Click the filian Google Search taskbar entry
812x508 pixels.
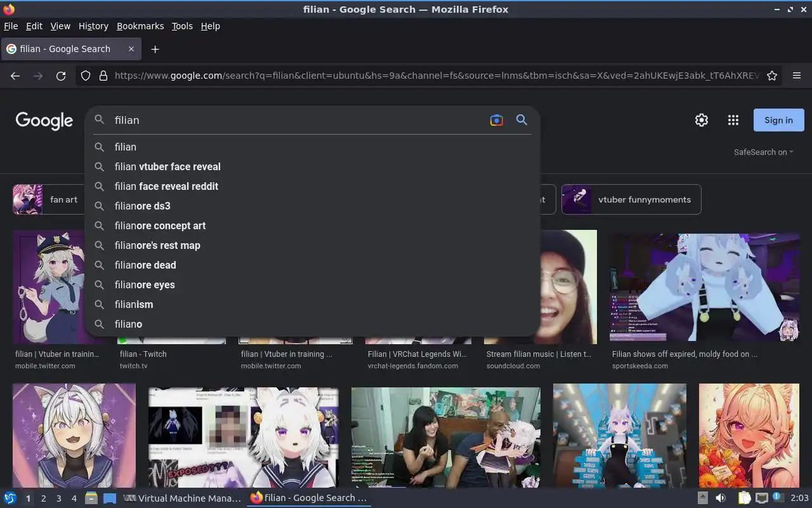309,498
